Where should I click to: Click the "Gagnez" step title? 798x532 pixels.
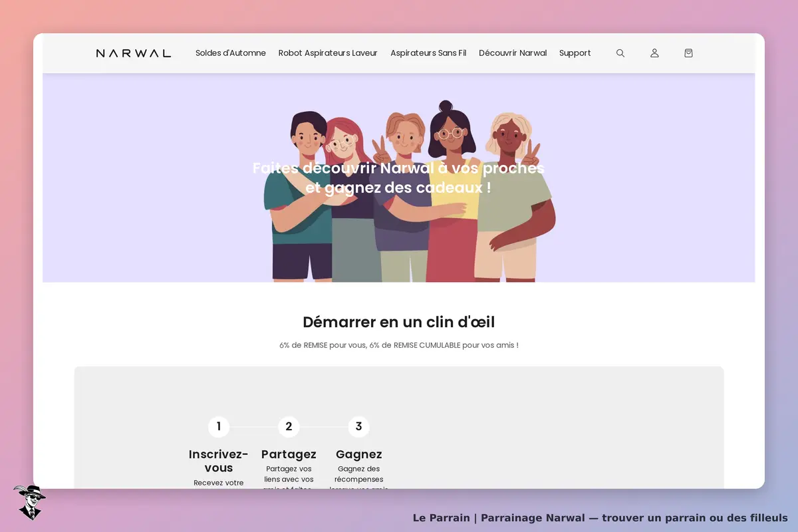[358, 454]
